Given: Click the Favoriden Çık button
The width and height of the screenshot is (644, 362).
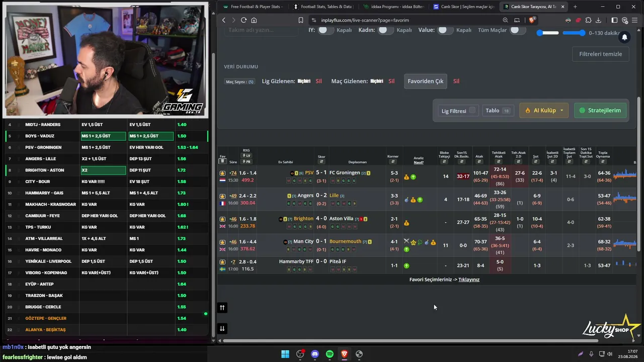Looking at the screenshot, I should point(425,81).
